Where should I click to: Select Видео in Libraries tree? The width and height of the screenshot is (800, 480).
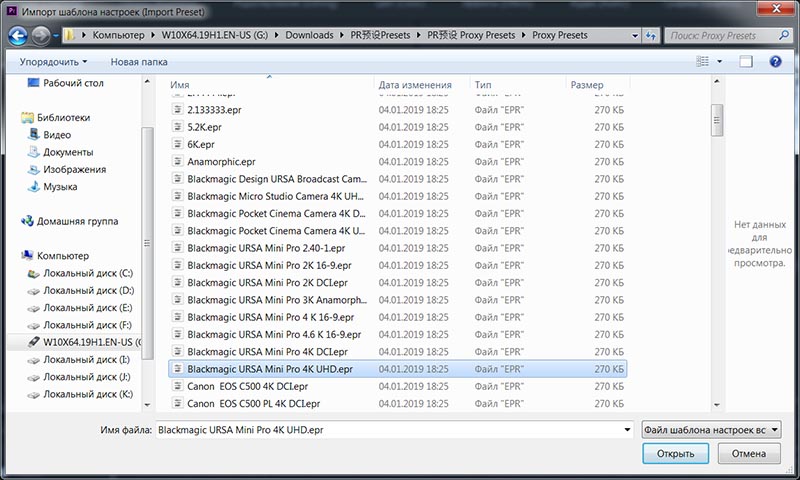[57, 135]
